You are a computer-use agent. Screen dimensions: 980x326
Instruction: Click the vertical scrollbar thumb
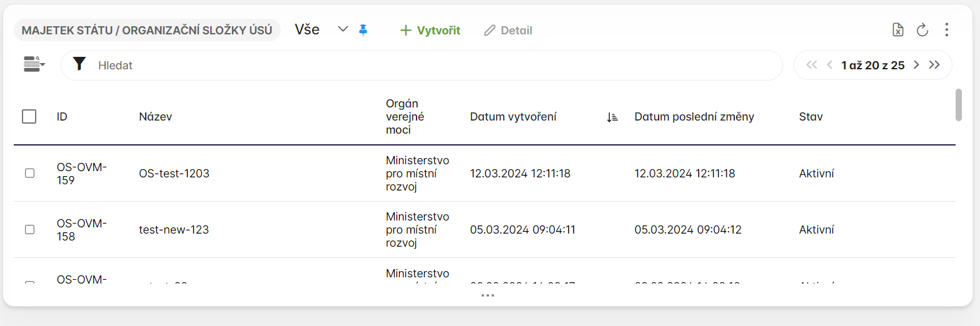point(958,104)
